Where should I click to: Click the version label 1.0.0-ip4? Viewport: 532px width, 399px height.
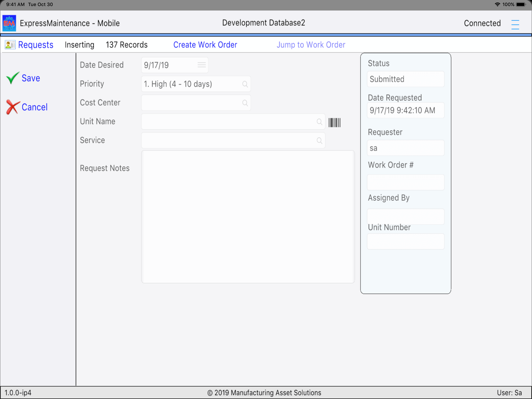18,393
